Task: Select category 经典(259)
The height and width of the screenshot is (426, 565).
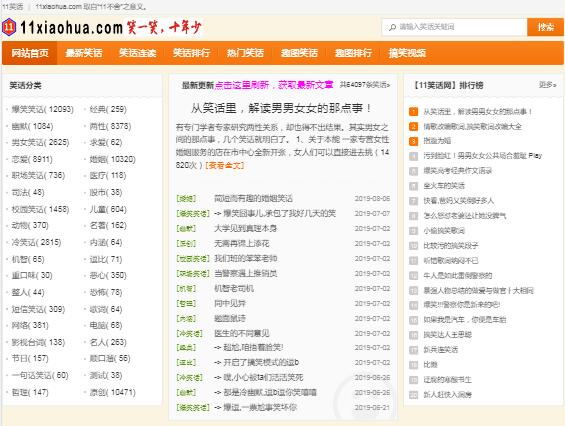Action: pos(108,109)
